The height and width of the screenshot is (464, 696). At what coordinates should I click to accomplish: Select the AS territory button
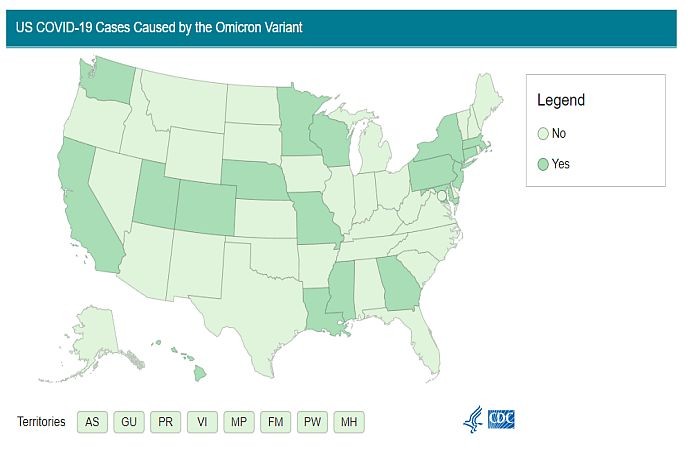(x=92, y=422)
